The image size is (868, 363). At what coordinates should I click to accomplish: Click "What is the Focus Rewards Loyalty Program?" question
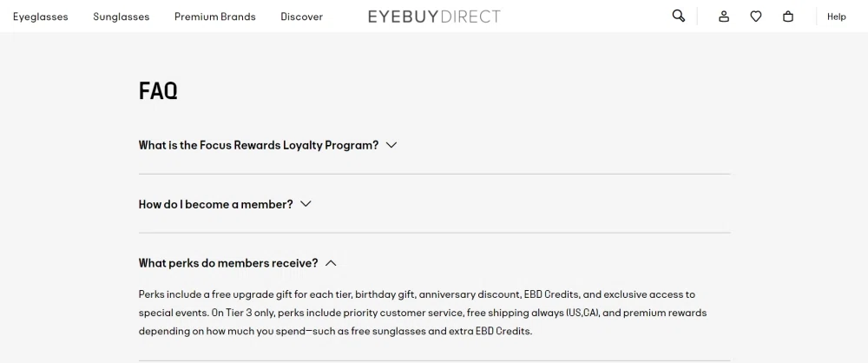[x=259, y=145]
